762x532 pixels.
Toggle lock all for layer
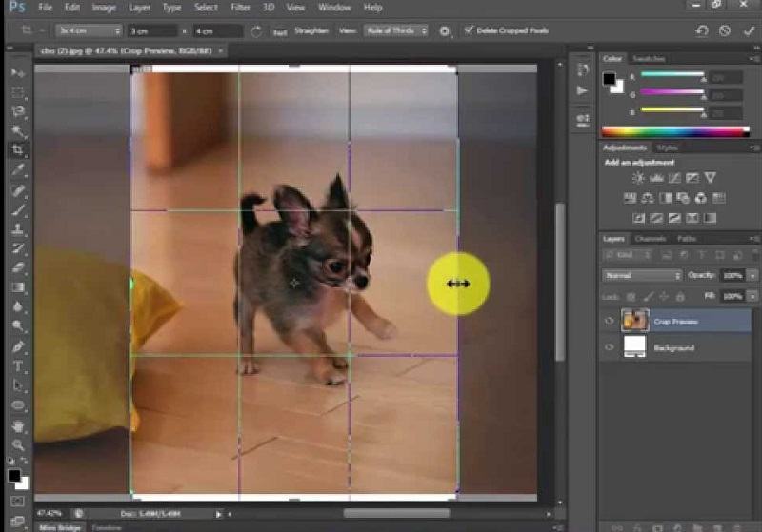click(x=680, y=296)
